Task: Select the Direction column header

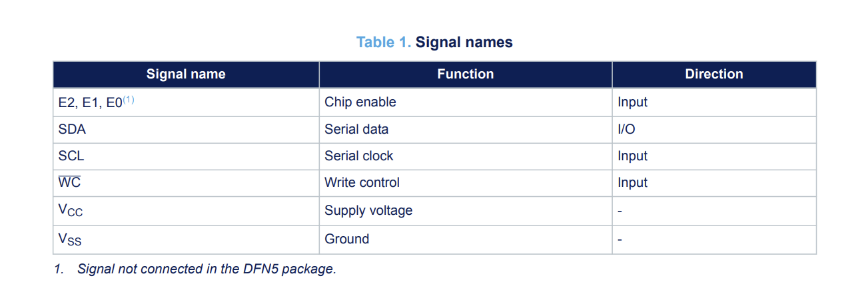Action: [714, 74]
